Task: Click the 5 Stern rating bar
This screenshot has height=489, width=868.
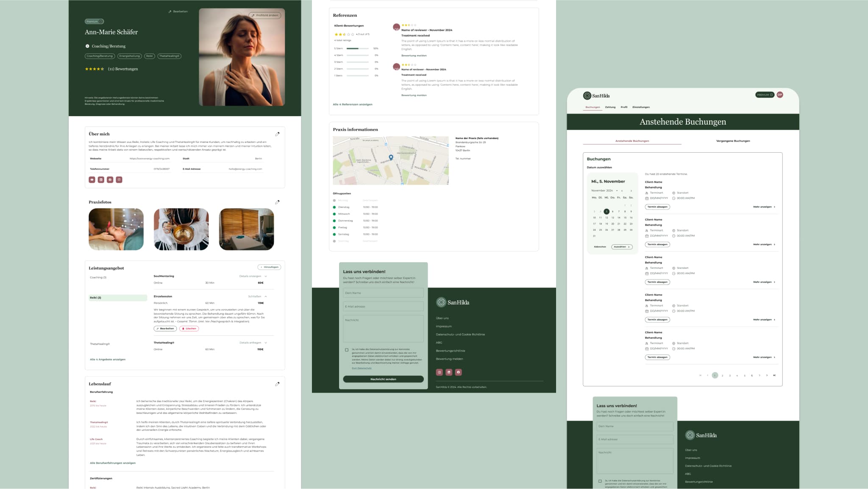Action: point(357,48)
